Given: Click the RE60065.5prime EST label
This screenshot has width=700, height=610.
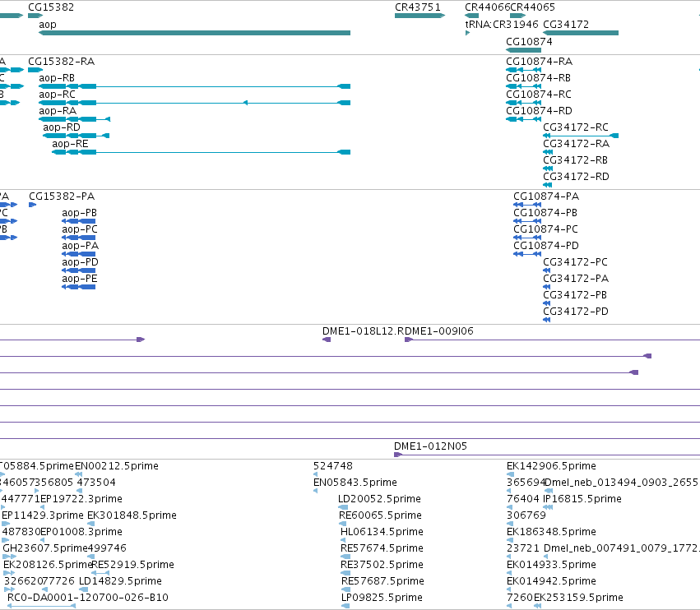Looking at the screenshot, I should pyautogui.click(x=380, y=515).
